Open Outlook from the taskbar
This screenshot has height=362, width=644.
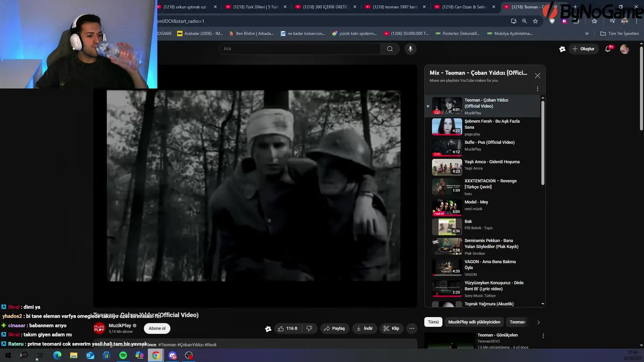coord(90,355)
